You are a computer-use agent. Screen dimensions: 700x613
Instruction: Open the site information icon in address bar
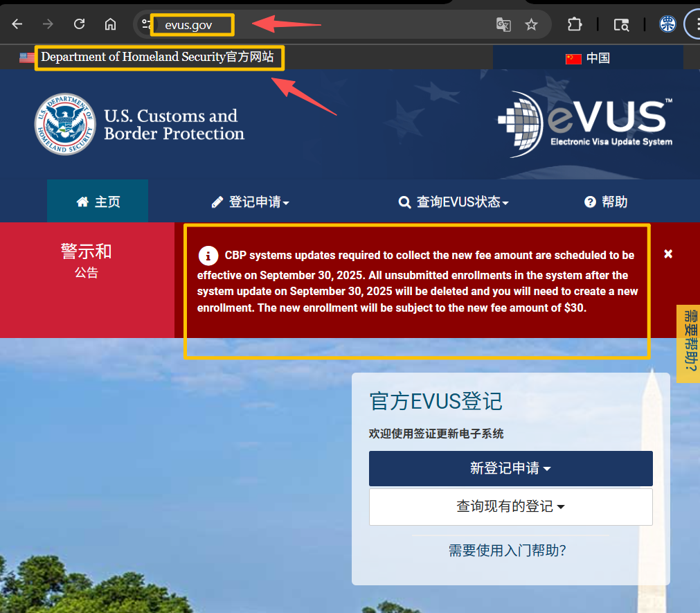pos(147,24)
